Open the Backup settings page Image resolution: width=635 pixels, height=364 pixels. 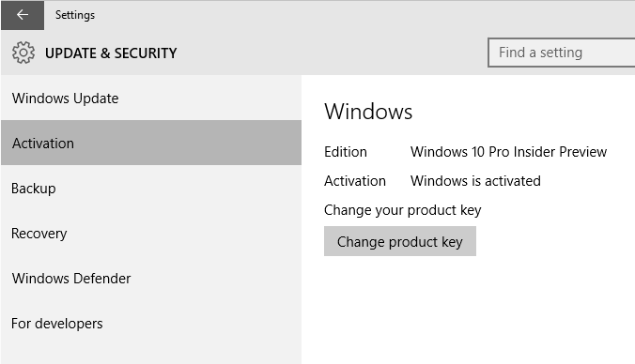(151, 188)
